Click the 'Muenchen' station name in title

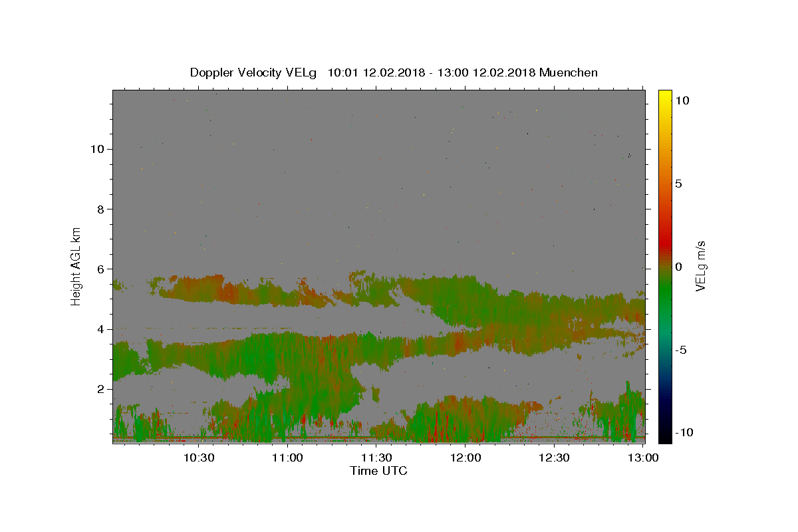pyautogui.click(x=569, y=72)
